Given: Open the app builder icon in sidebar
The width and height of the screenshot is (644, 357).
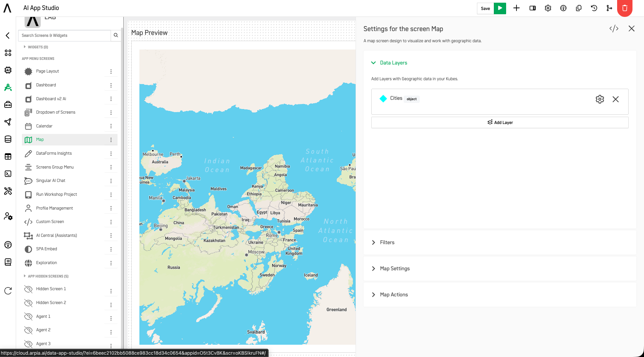Looking at the screenshot, I should pyautogui.click(x=8, y=87).
